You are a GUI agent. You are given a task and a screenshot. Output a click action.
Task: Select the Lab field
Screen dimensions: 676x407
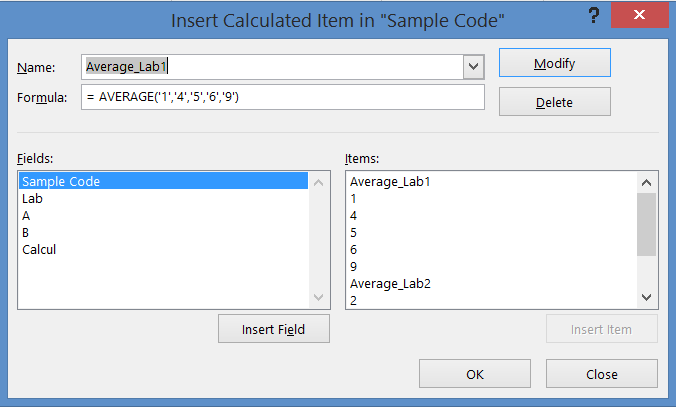click(32, 198)
